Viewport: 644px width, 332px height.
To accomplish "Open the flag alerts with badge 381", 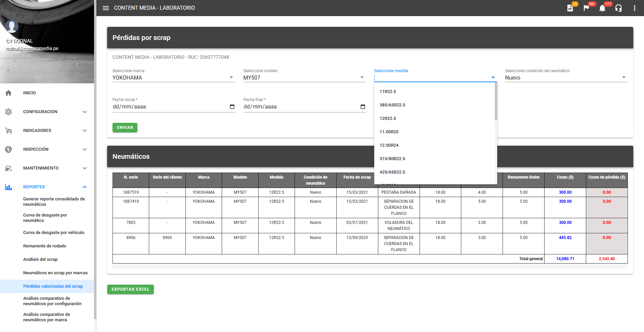I will [586, 8].
